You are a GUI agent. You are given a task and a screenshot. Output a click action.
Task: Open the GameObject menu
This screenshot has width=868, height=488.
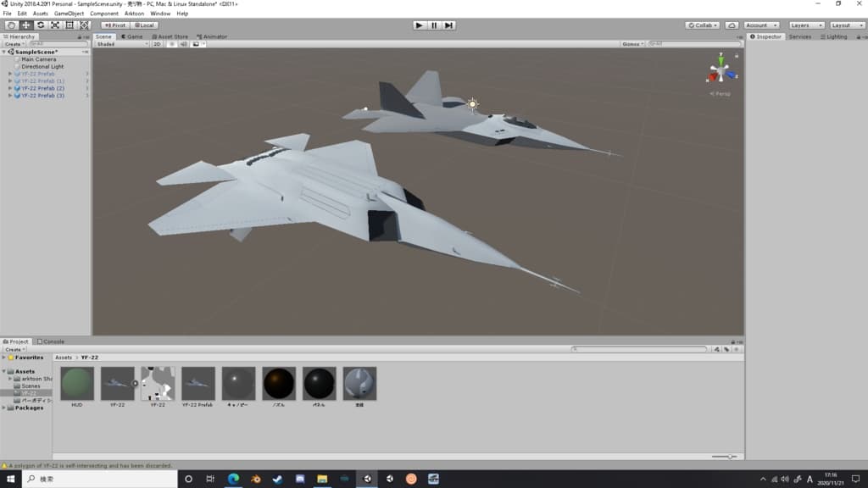(70, 14)
